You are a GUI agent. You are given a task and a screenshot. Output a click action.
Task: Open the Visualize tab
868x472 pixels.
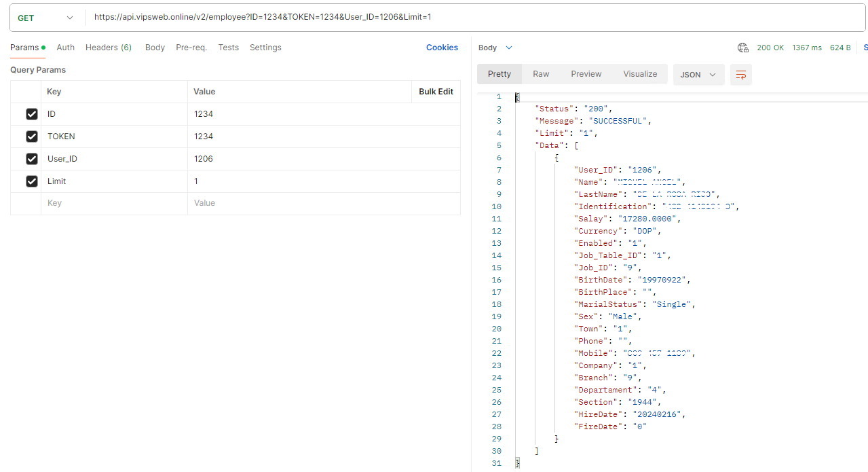tap(640, 74)
